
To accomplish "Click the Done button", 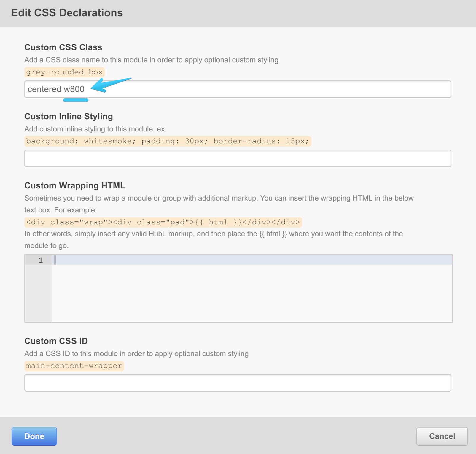I will click(34, 436).
